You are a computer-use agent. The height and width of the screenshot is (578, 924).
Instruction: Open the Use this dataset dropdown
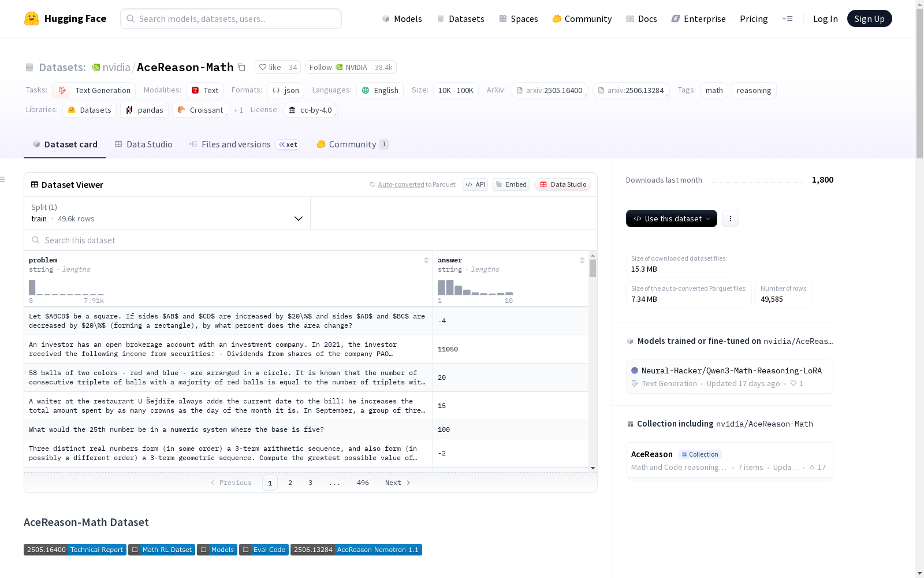tap(672, 218)
